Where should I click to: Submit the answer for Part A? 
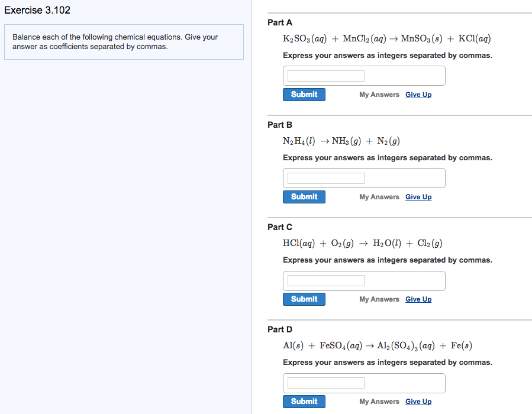(x=304, y=94)
